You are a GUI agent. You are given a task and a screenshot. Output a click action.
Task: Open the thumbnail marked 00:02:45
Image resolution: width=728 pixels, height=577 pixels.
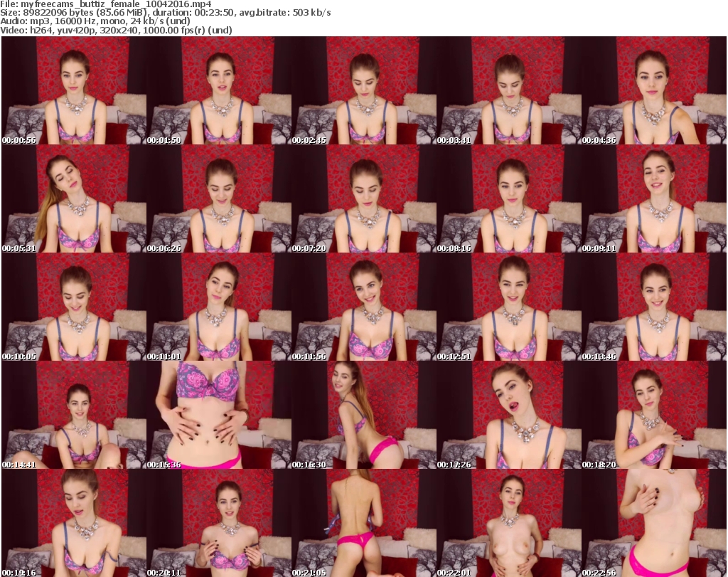point(364,90)
